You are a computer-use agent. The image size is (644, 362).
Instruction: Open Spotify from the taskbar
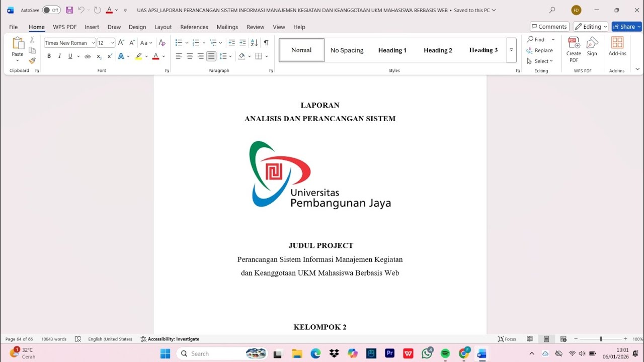pyautogui.click(x=445, y=353)
